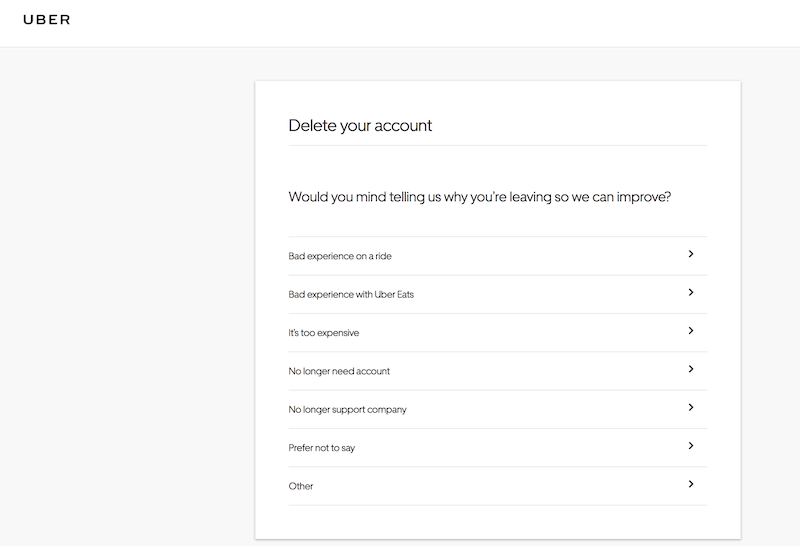This screenshot has width=800, height=546.
Task: Open arrow beside 'No longer support company'
Action: (x=691, y=407)
